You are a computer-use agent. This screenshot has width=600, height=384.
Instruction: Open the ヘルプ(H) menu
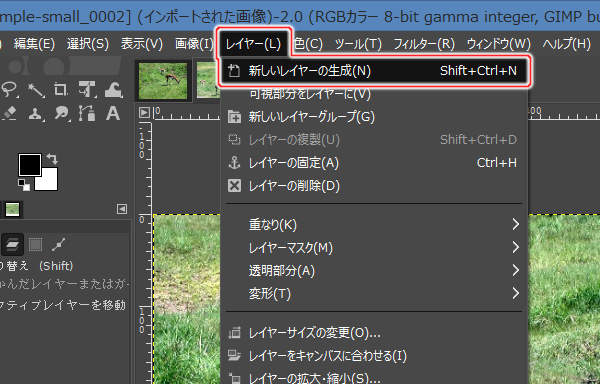tap(566, 44)
